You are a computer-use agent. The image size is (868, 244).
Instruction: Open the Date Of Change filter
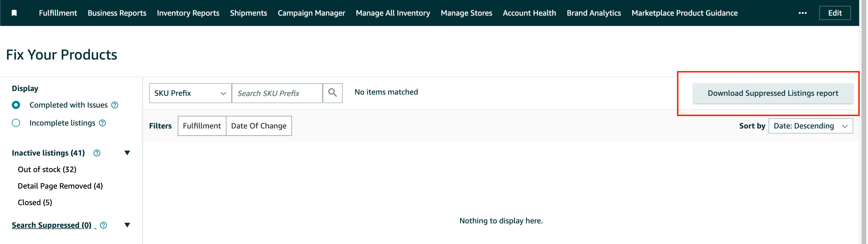[259, 126]
